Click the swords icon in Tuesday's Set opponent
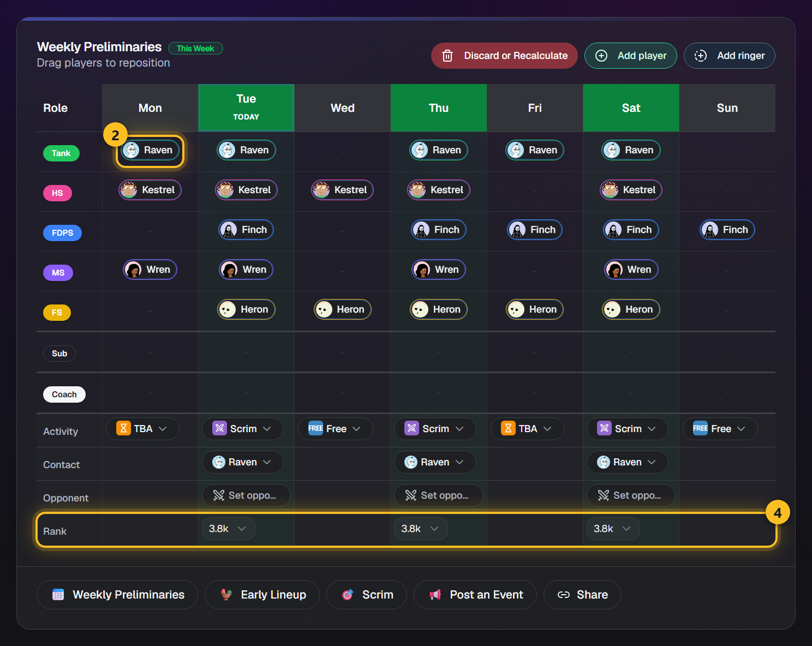This screenshot has width=812, height=646. (x=219, y=495)
